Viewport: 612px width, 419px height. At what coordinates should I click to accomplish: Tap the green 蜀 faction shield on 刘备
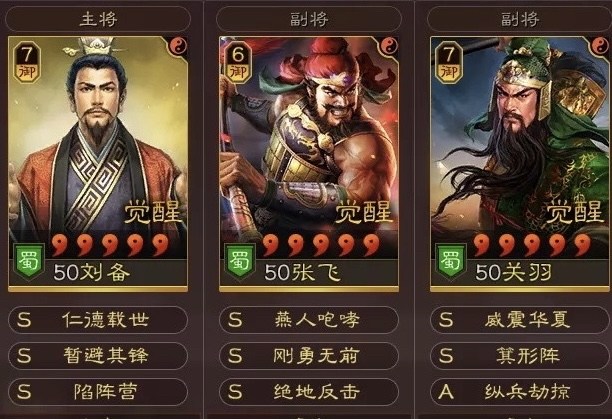(29, 261)
